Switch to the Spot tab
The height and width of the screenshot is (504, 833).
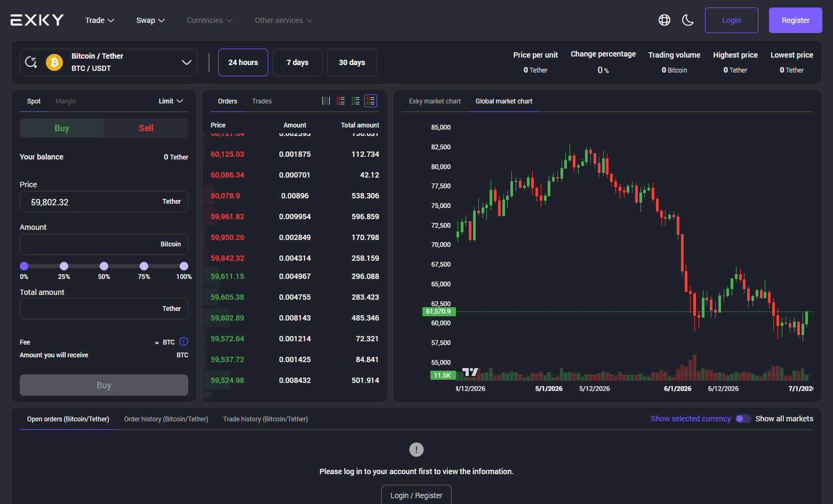pyautogui.click(x=34, y=101)
